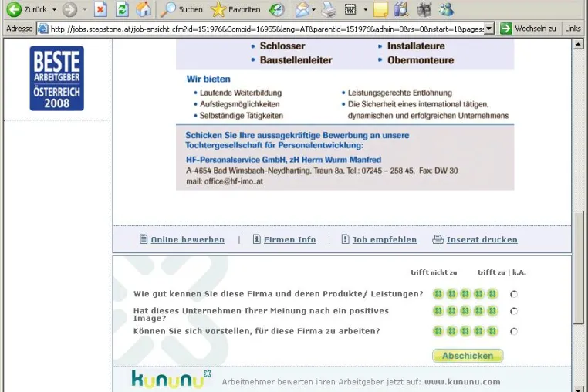The height and width of the screenshot is (392, 588).
Task: Select k.A. for positives Image question
Action: (x=514, y=311)
